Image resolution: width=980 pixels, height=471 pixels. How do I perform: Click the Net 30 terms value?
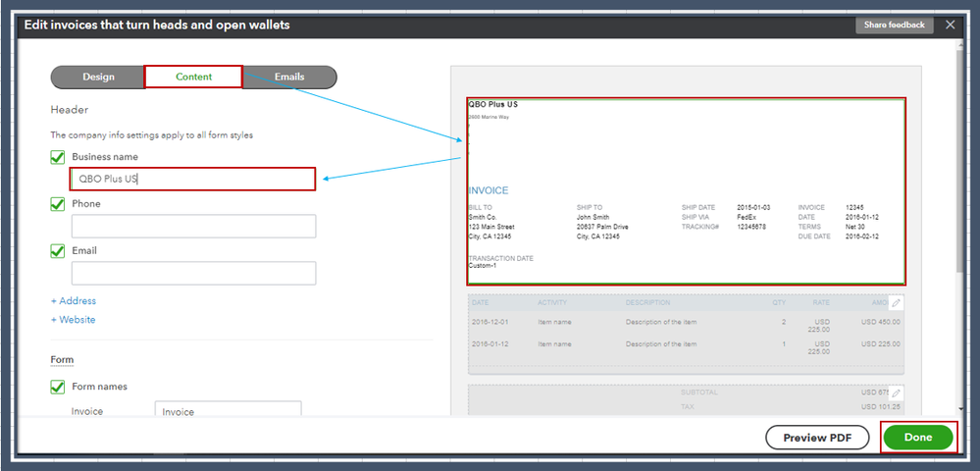(855, 227)
